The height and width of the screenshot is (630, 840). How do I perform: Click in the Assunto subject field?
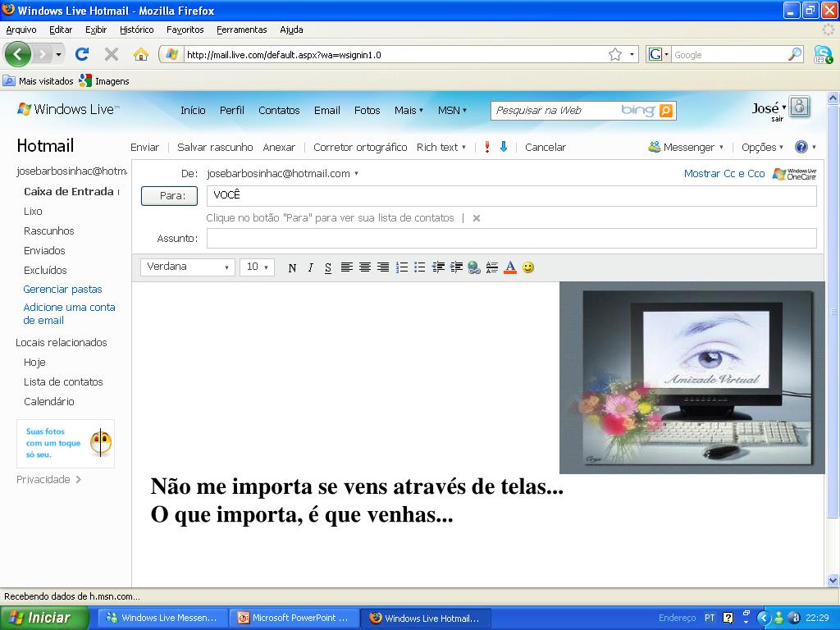pyautogui.click(x=512, y=239)
